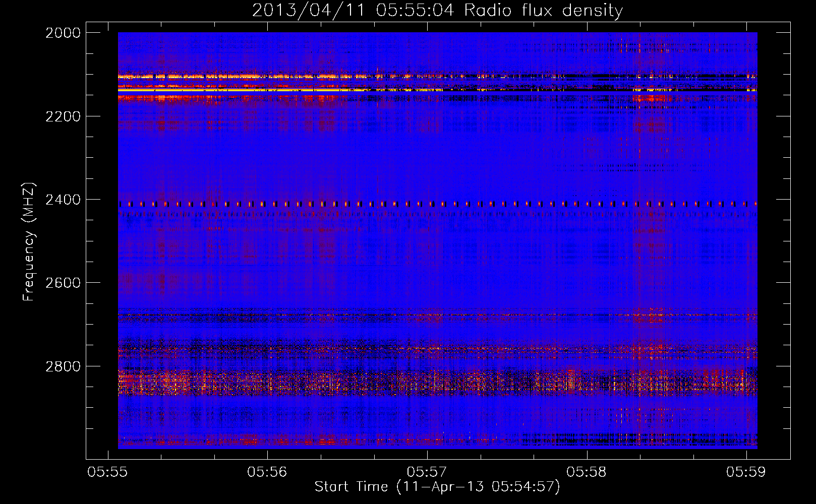Click the 05:55 time axis label
The image size is (816, 504).
pos(107,472)
